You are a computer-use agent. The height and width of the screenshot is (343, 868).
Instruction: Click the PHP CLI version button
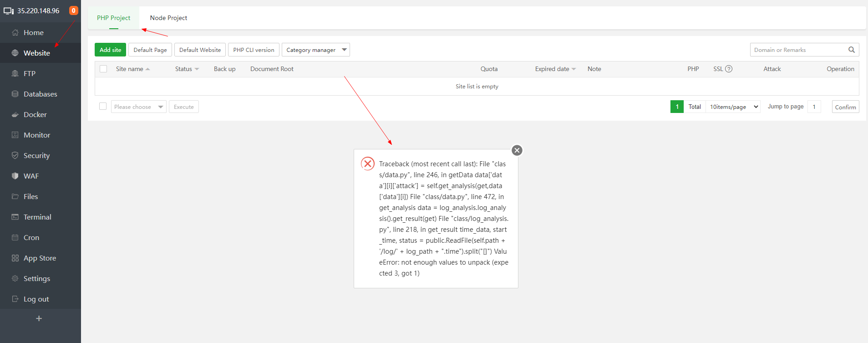[254, 50]
